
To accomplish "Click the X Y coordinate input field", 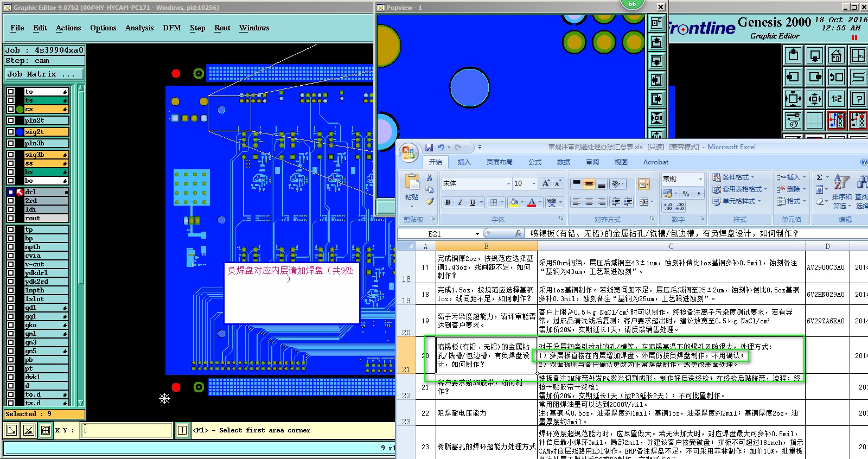I will tap(127, 430).
